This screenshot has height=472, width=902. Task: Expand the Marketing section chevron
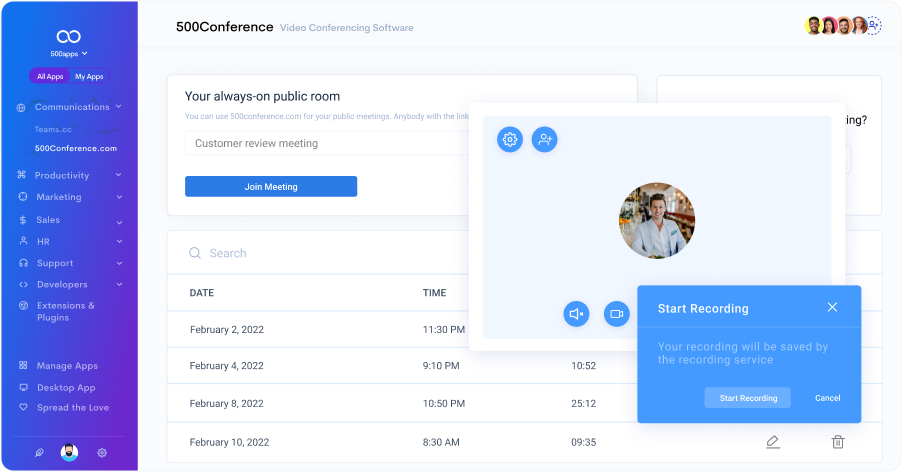(x=119, y=197)
